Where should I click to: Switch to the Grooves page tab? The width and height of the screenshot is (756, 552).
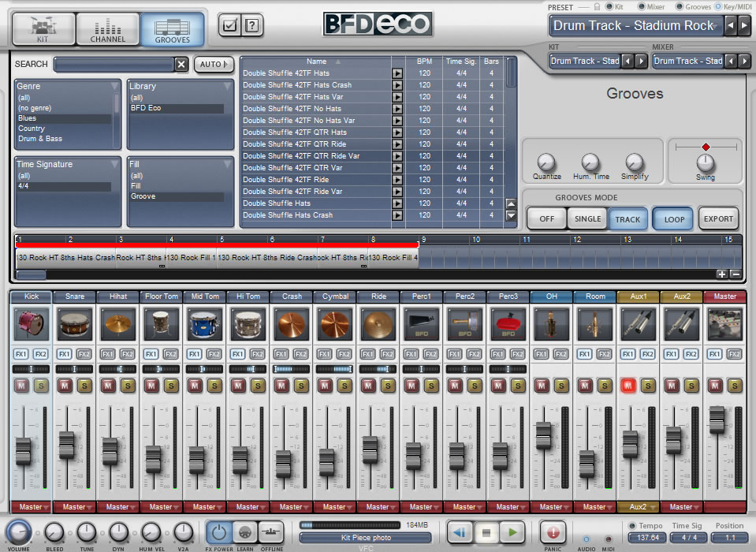172,29
